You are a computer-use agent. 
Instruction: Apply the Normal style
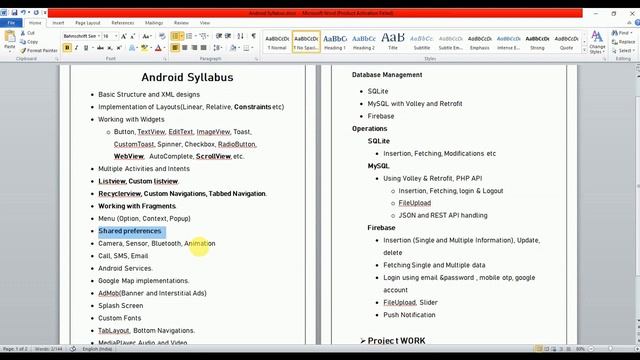[277, 42]
